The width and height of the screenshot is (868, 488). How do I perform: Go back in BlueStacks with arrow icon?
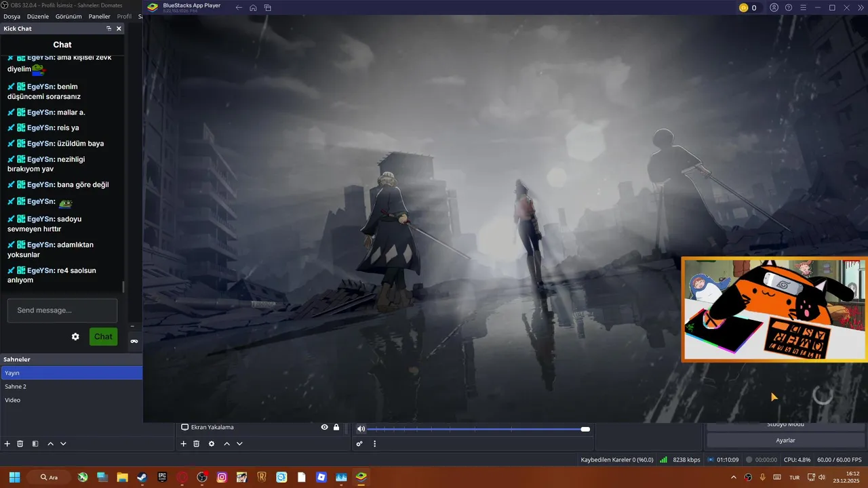tap(239, 7)
